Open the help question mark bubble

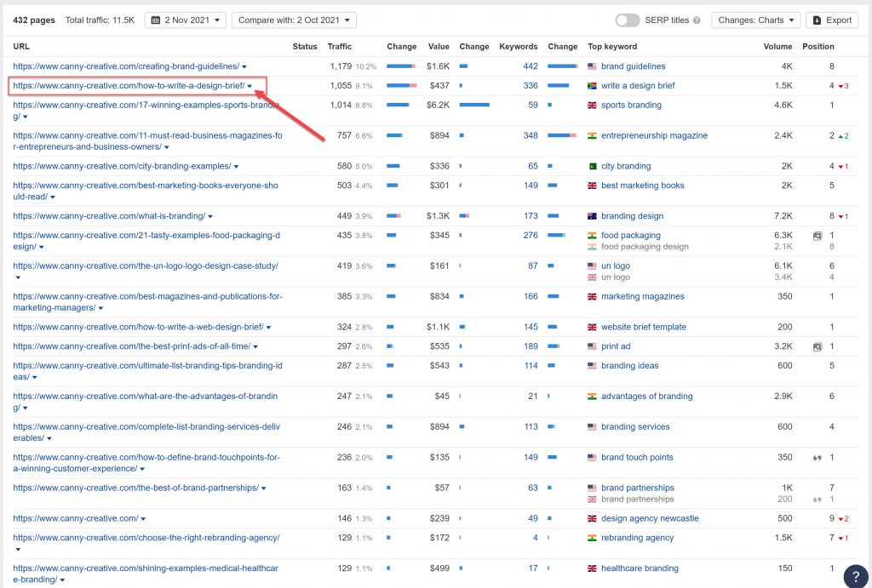point(856,576)
